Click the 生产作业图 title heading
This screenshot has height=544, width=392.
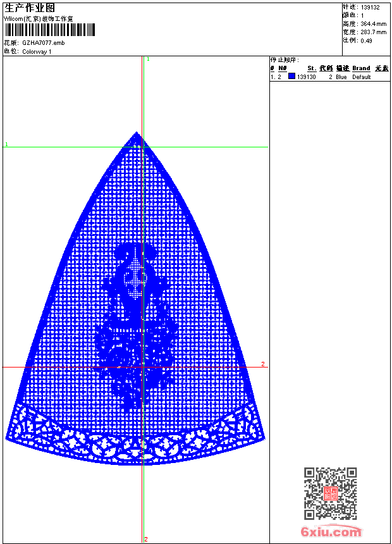coord(29,8)
